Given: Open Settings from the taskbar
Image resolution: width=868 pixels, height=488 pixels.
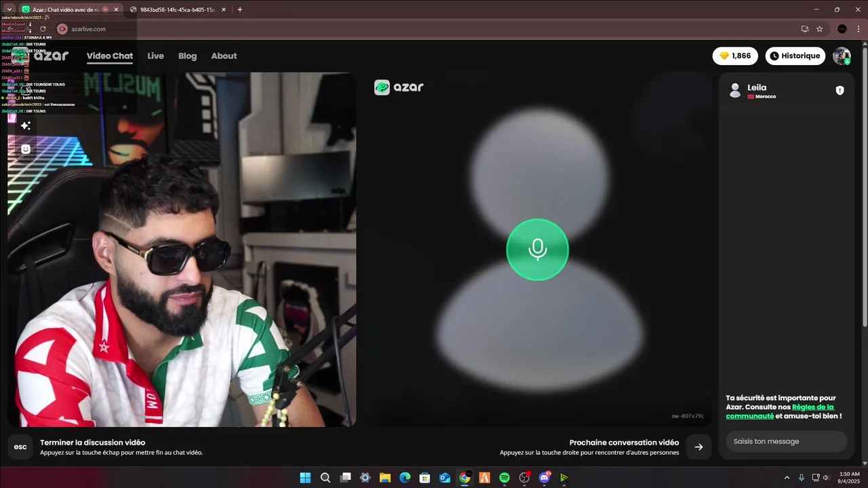Looking at the screenshot, I should click(365, 478).
